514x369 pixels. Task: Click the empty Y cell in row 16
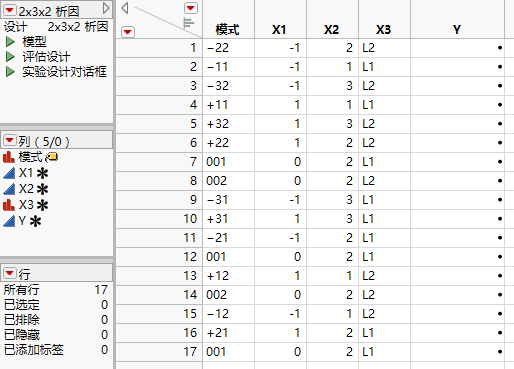457,333
